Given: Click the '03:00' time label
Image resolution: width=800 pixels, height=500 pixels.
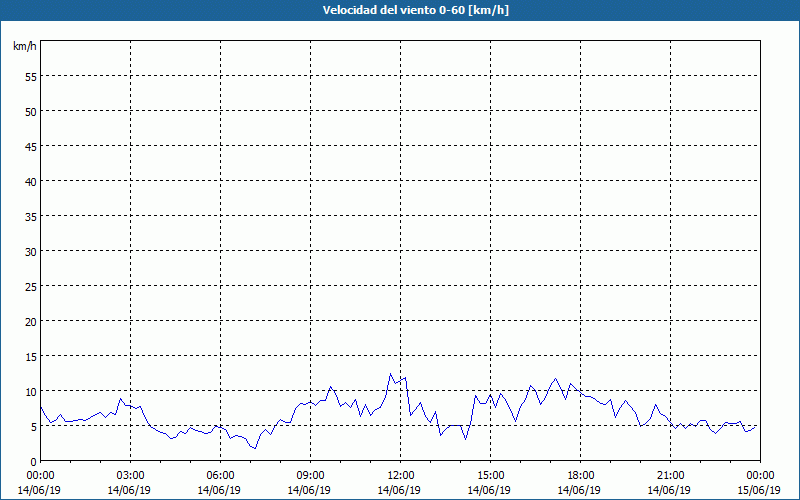Looking at the screenshot, I should [131, 476].
